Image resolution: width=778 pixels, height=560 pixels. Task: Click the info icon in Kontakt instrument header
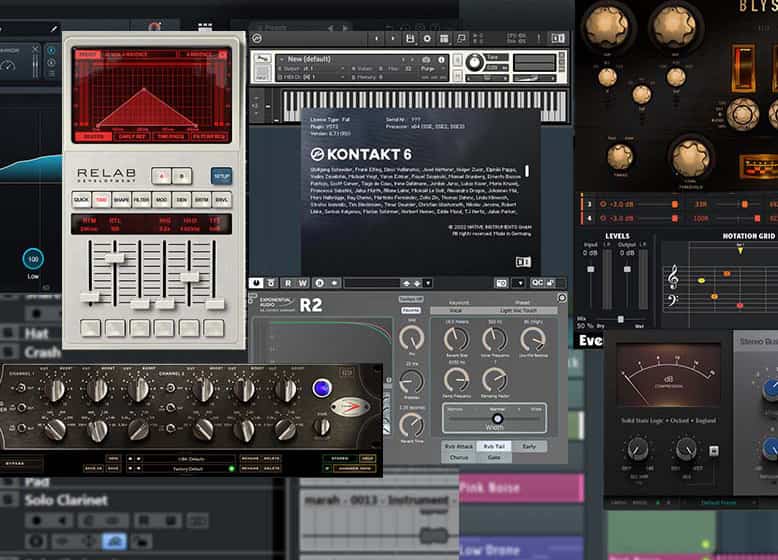[441, 60]
